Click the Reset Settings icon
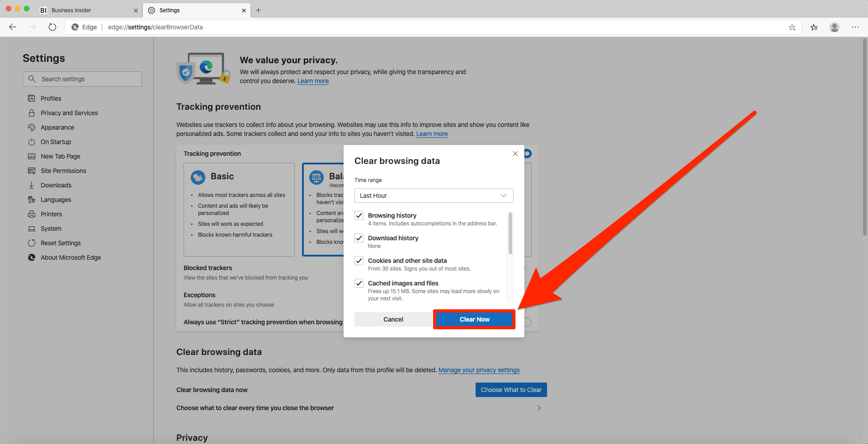The height and width of the screenshot is (444, 868). point(32,243)
